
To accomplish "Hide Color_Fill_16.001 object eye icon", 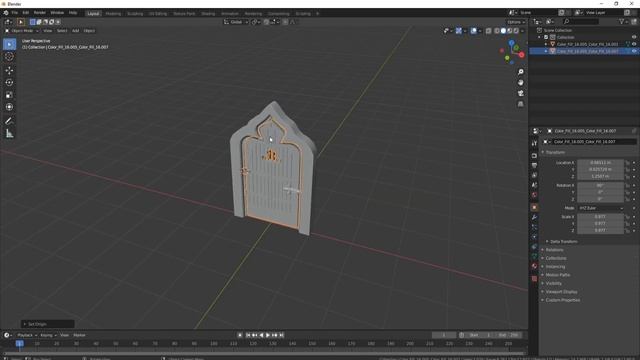I will (x=634, y=44).
